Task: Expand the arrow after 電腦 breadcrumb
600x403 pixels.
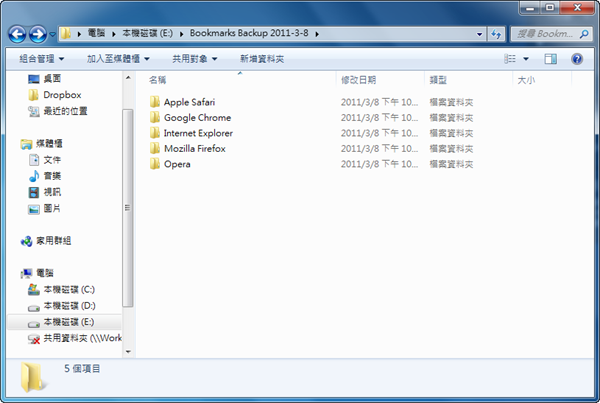Action: (x=114, y=34)
